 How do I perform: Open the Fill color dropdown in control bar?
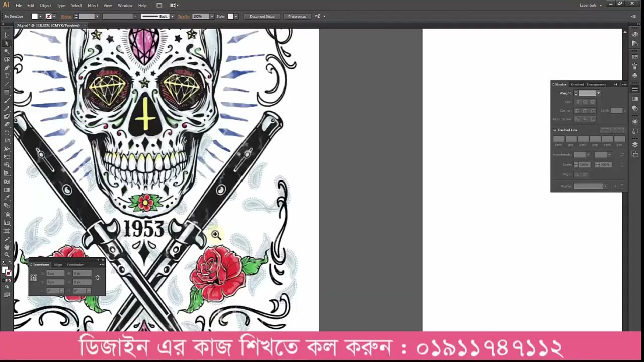point(41,16)
